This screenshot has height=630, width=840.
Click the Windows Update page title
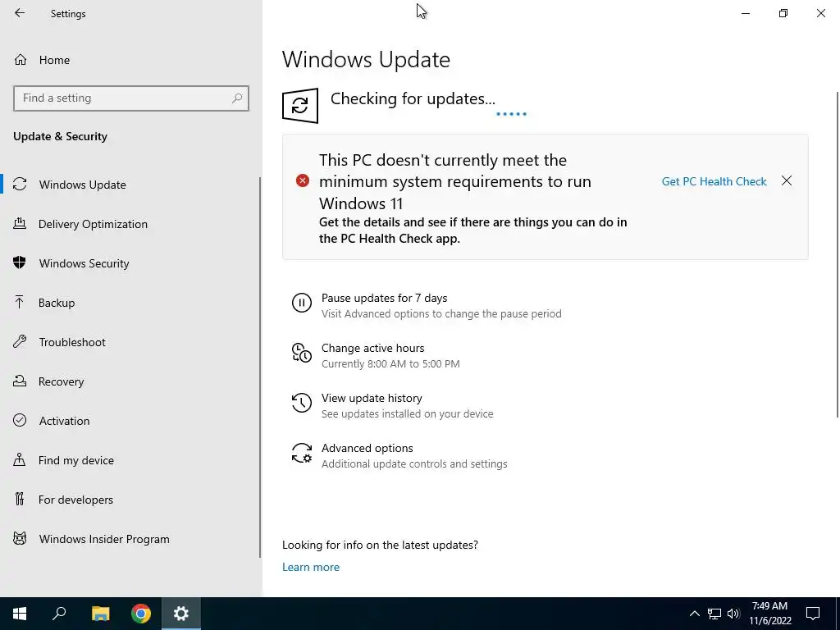pos(366,59)
